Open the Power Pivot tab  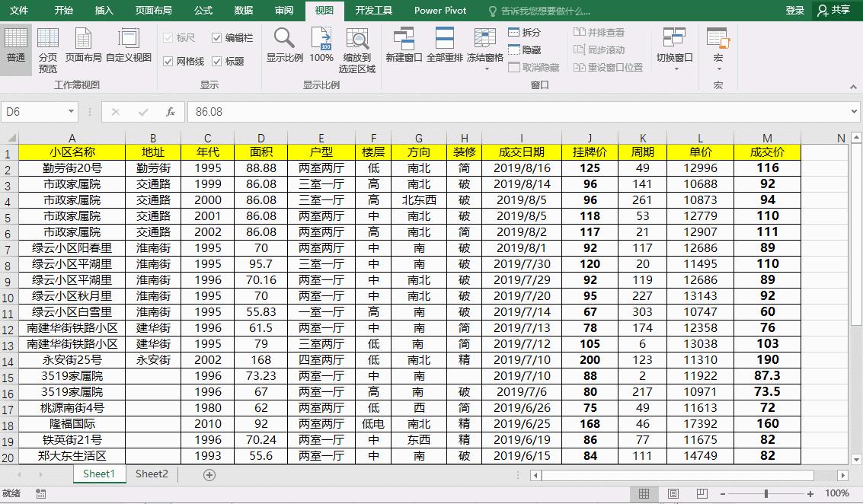(440, 11)
